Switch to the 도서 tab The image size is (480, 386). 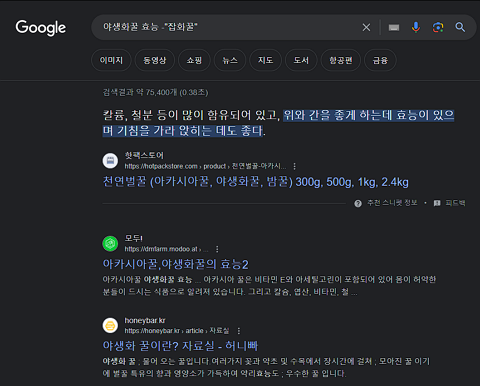click(301, 60)
